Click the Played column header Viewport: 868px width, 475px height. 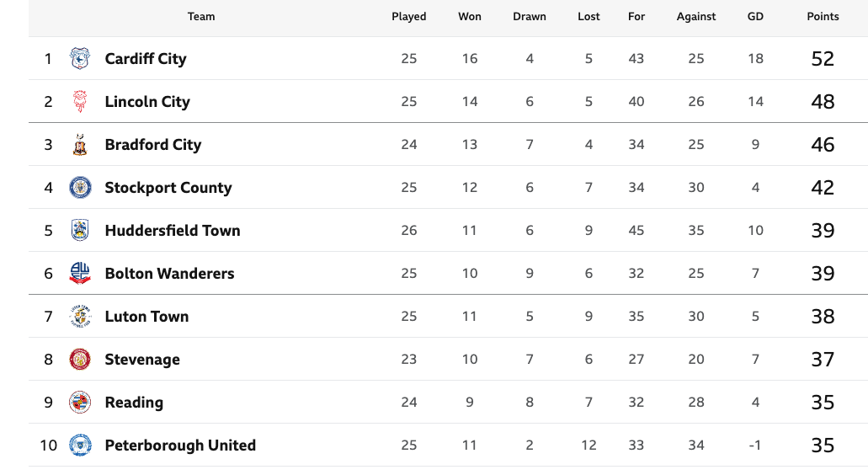(409, 16)
